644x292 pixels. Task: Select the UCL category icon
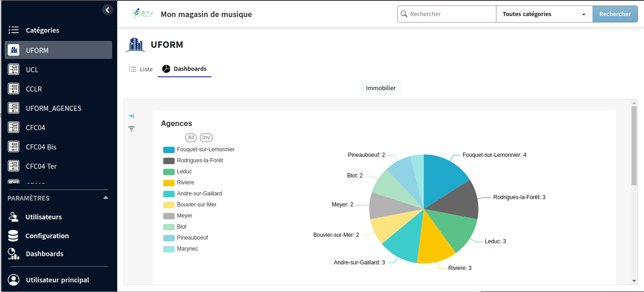(x=13, y=69)
